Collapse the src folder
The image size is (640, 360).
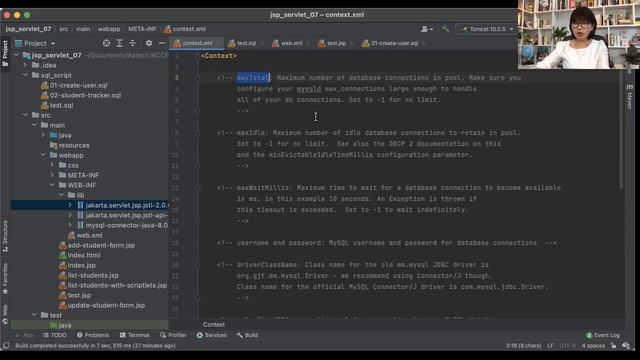(26, 115)
